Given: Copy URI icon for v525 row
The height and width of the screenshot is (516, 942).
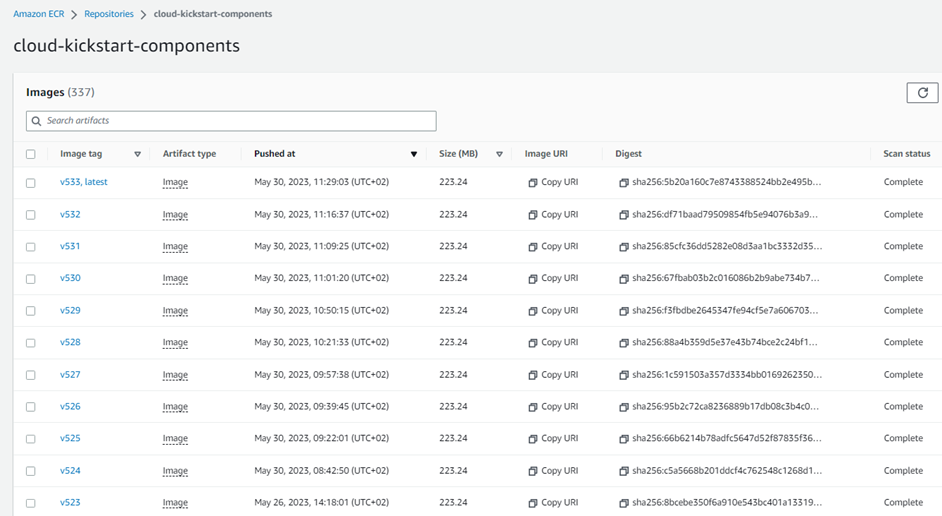Looking at the screenshot, I should coord(532,439).
